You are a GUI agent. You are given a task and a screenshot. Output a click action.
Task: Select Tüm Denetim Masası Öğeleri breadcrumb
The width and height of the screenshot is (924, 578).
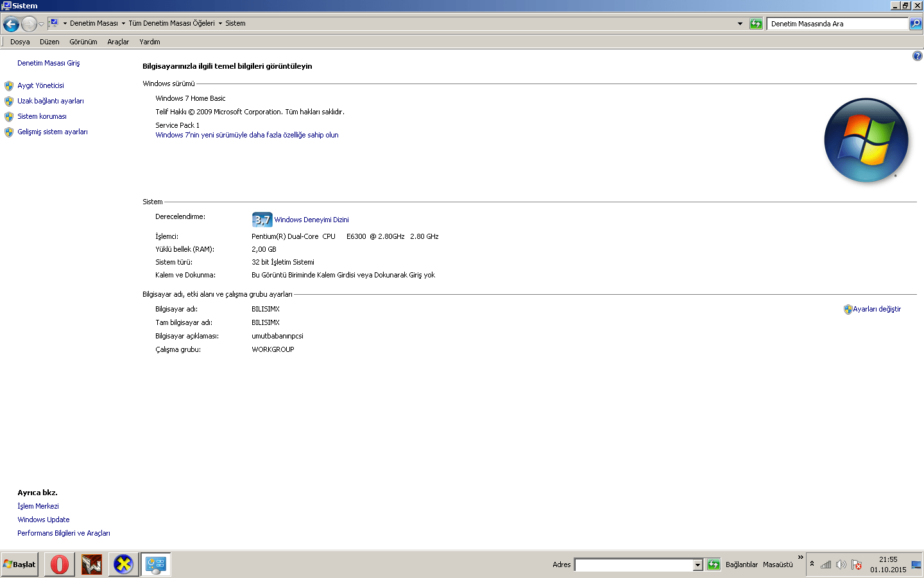[171, 23]
